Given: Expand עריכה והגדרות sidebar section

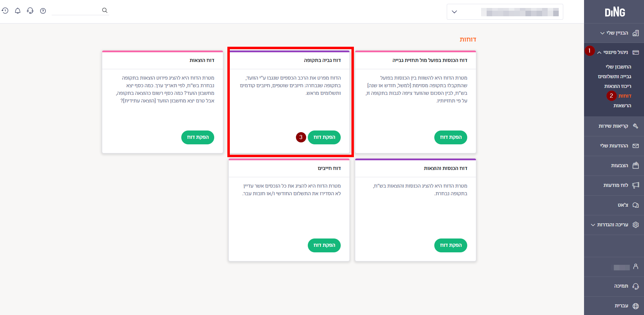Looking at the screenshot, I should (x=614, y=225).
